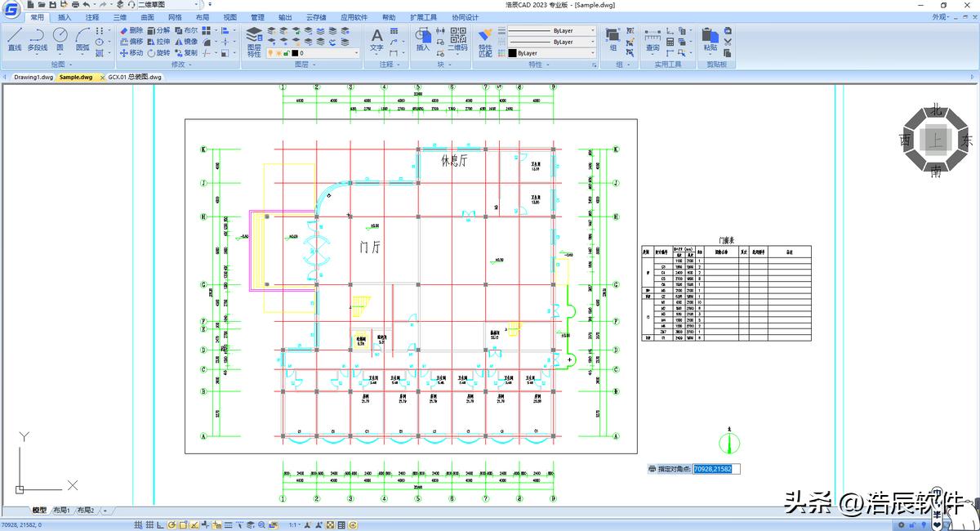Click 东 (east) on the view cube
Image resolution: width=980 pixels, height=531 pixels.
(x=967, y=141)
